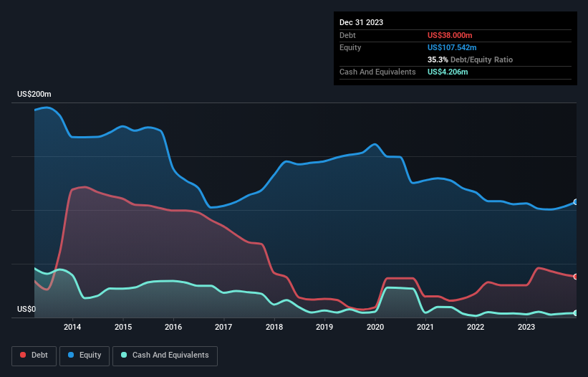Click the US$0 y-axis label
The height and width of the screenshot is (377, 588).
[x=26, y=309]
